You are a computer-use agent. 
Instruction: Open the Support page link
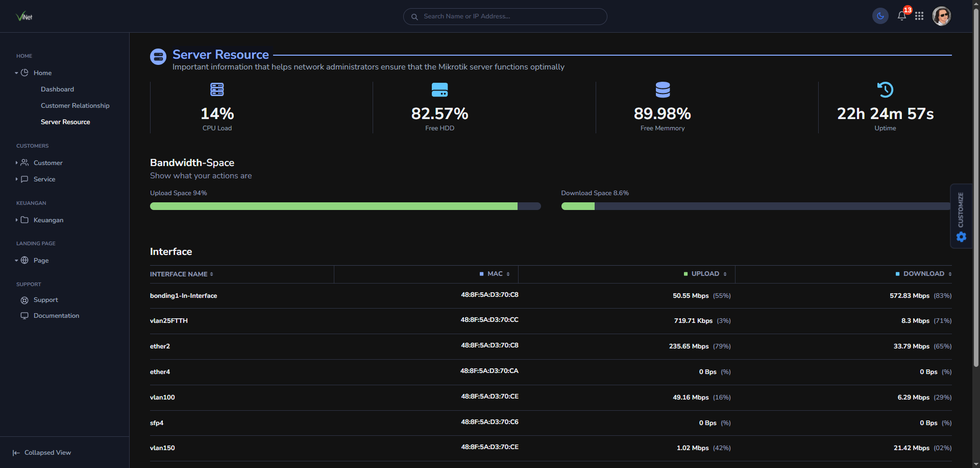point(45,300)
